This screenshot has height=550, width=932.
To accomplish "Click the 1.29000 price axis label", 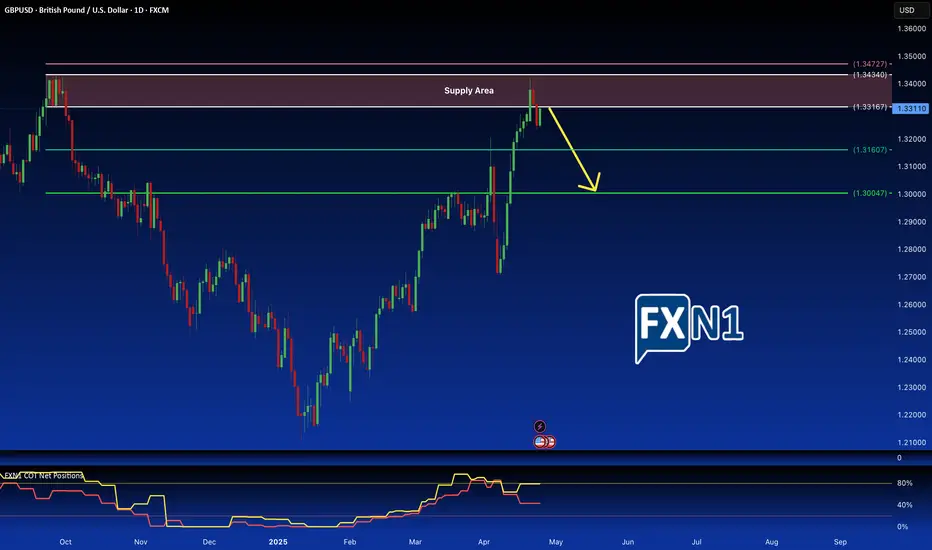I will tap(912, 222).
